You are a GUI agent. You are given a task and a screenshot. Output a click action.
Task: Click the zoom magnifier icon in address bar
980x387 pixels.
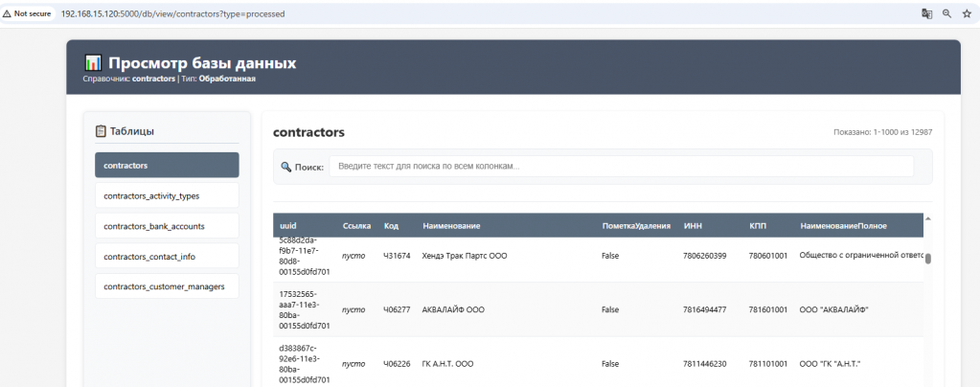[946, 13]
